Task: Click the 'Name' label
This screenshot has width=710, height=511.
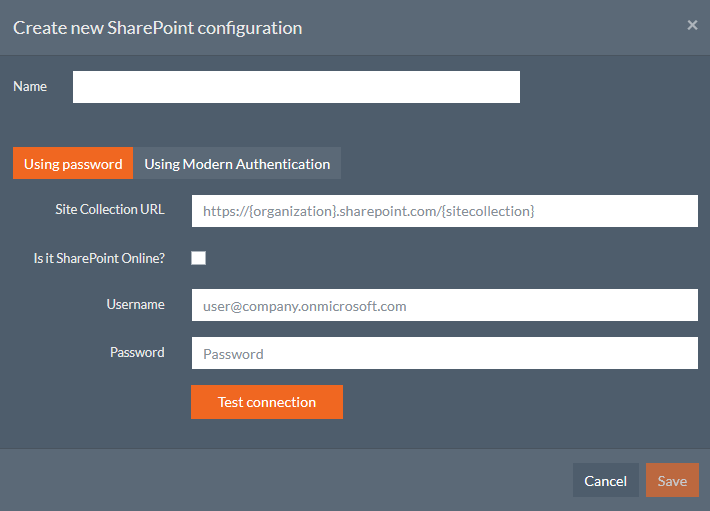Action: point(30,86)
